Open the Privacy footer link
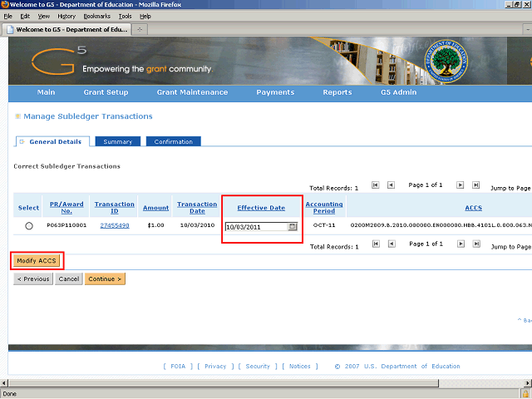The width and height of the screenshot is (532, 399). tap(215, 366)
